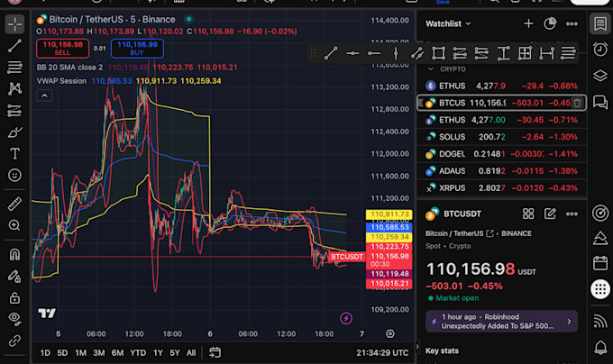Open the alerts clock icon in right sidebar
Viewport: 613px width, 364px height.
coord(600,50)
